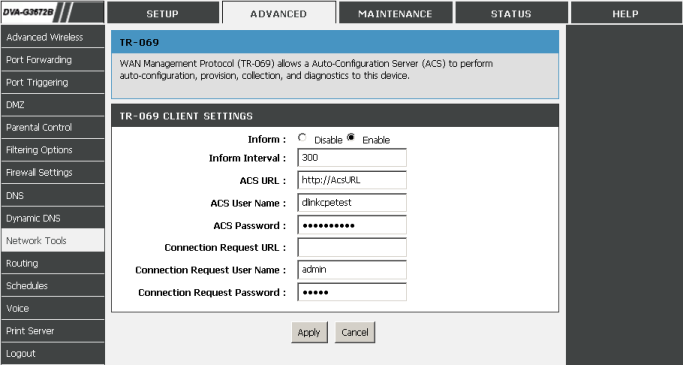Open Advanced Wireless in sidebar

click(53, 37)
